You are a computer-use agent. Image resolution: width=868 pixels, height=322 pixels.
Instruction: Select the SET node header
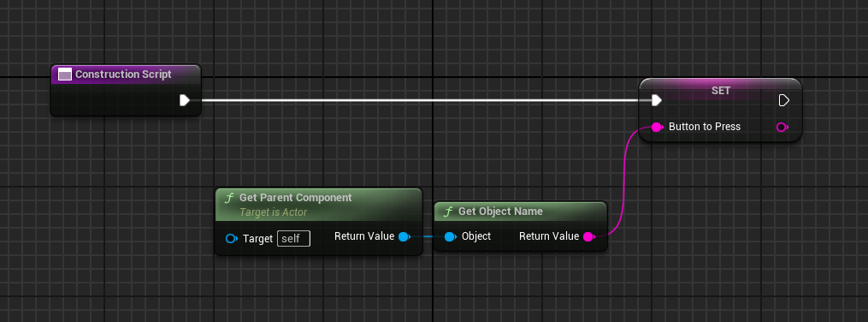coord(721,91)
